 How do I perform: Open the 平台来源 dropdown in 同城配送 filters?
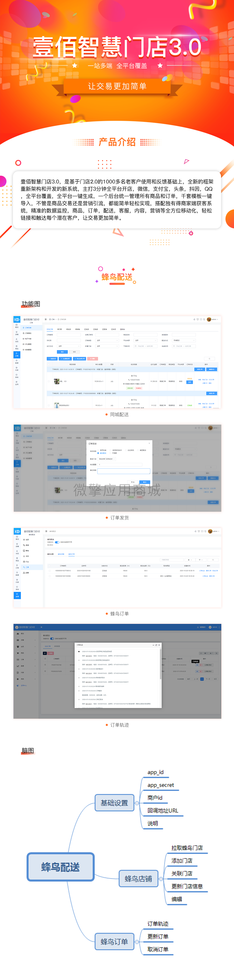click(x=146, y=340)
